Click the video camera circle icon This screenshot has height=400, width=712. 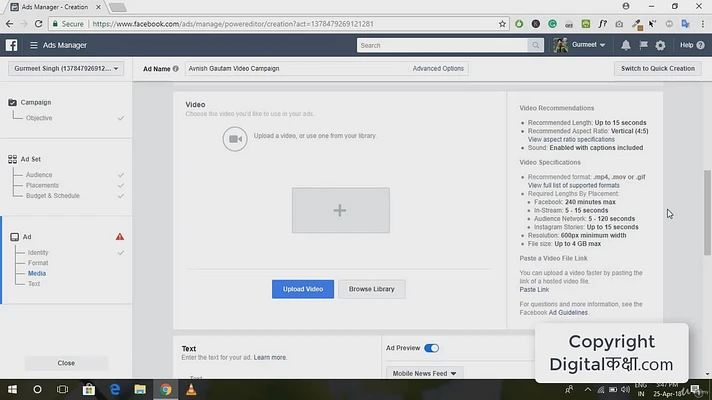(235, 138)
